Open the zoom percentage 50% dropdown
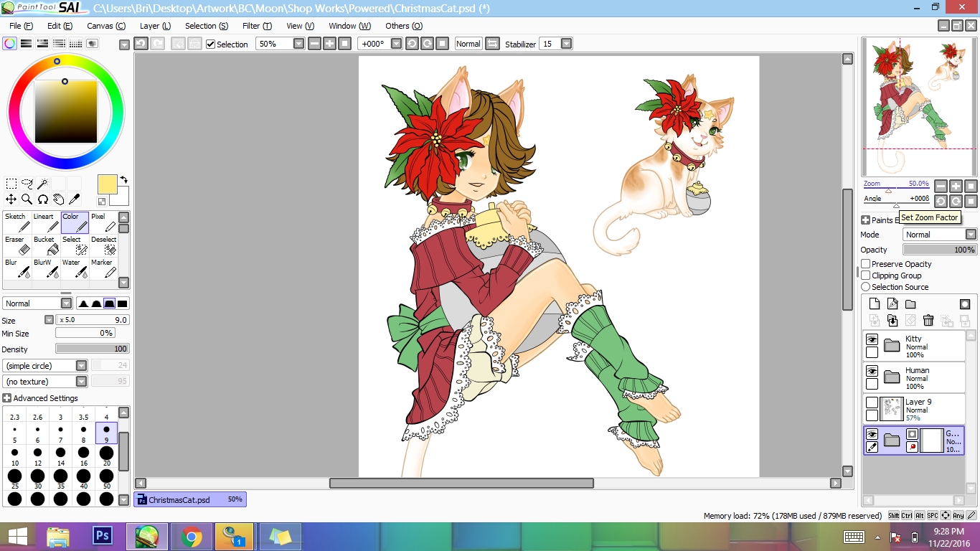The width and height of the screenshot is (980, 551). tap(299, 44)
